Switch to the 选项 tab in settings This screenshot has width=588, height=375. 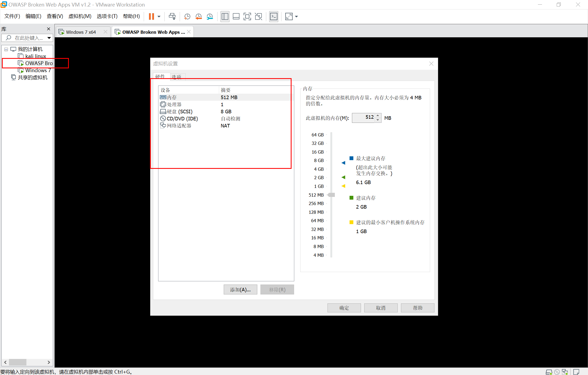coord(177,77)
